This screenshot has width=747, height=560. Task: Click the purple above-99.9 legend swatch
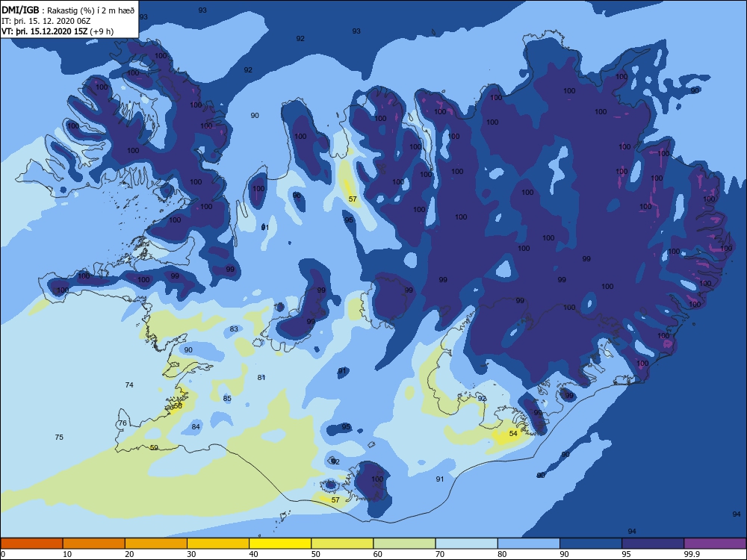click(x=715, y=544)
